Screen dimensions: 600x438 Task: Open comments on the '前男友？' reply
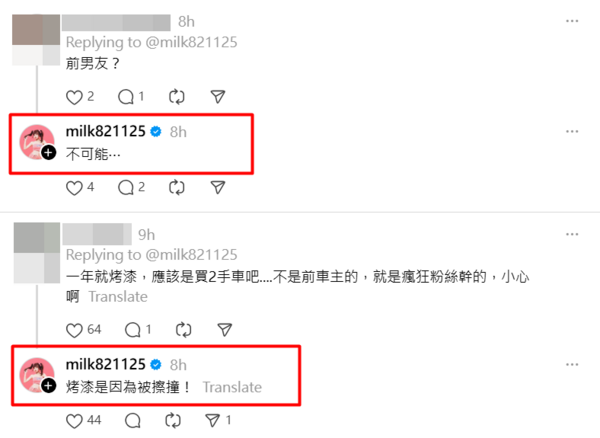(x=126, y=97)
